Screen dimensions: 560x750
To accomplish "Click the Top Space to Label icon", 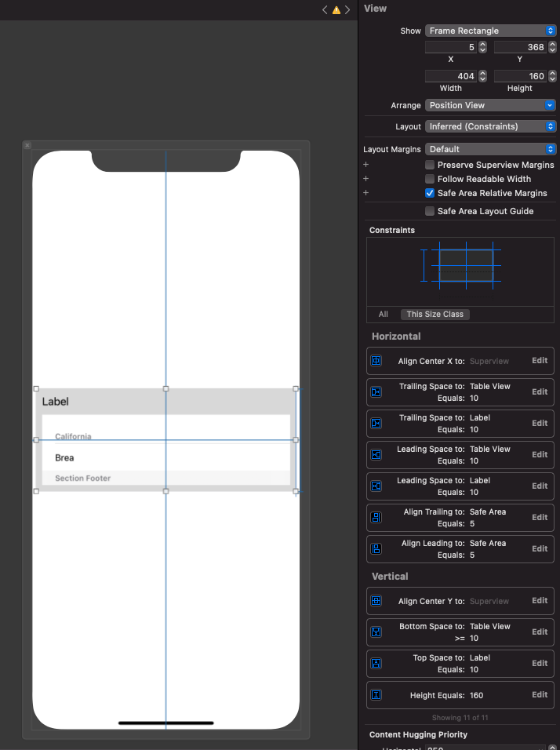I will 376,664.
